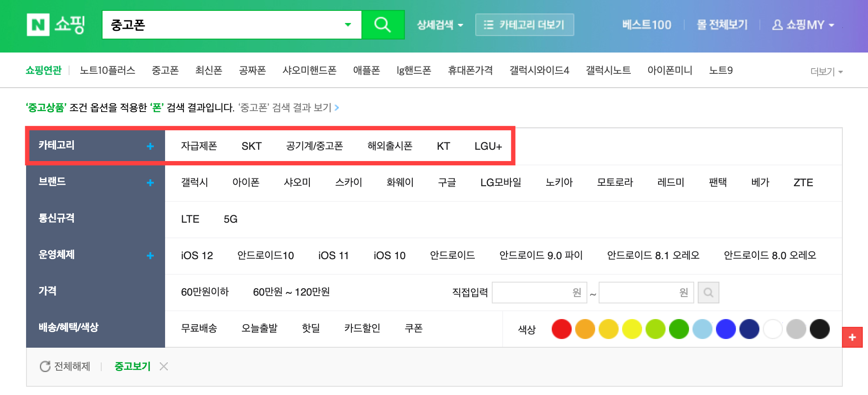
Task: Select related keyword 애플폰
Action: click(366, 70)
